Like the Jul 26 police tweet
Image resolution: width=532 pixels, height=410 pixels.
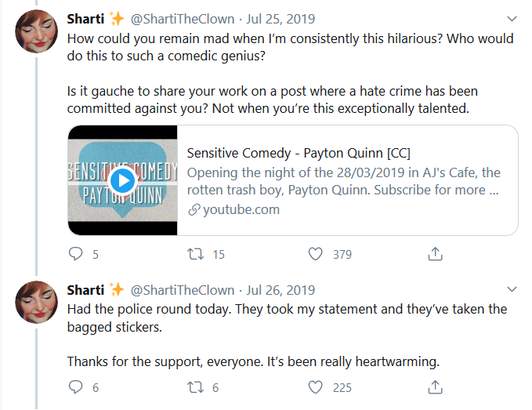pyautogui.click(x=315, y=387)
